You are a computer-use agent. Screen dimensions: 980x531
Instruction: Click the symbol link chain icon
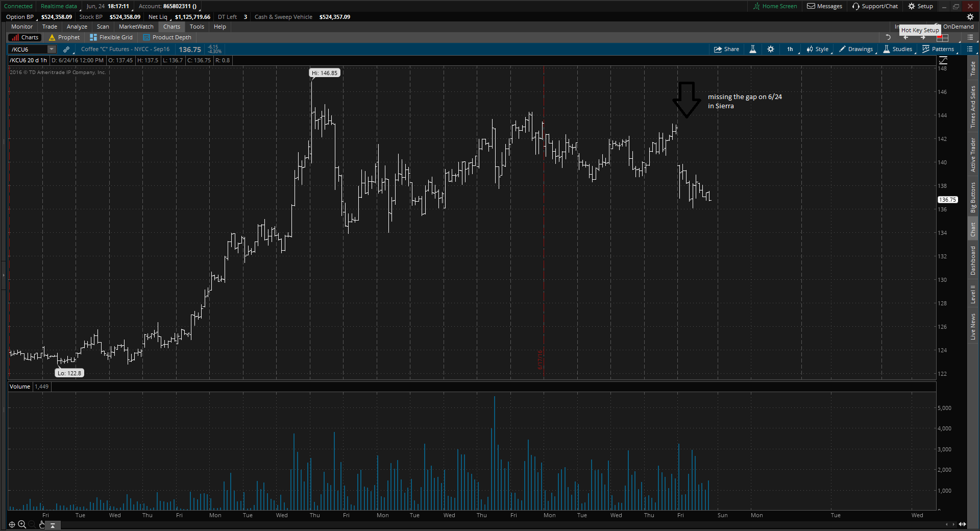(66, 50)
